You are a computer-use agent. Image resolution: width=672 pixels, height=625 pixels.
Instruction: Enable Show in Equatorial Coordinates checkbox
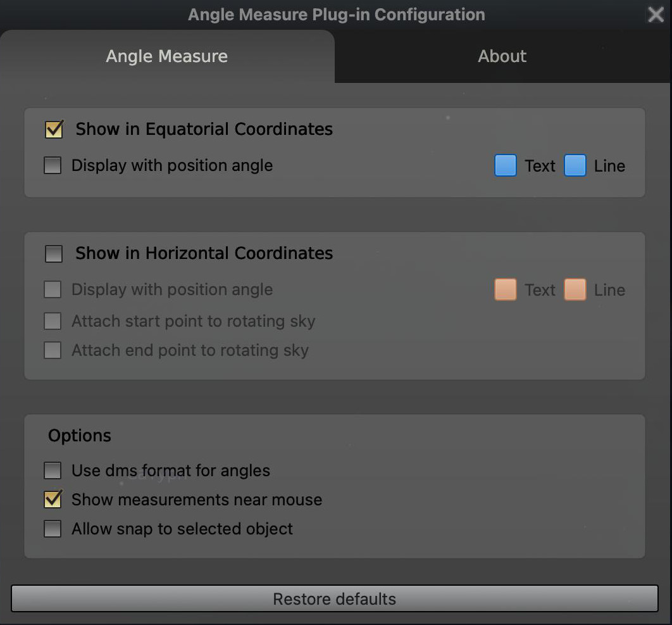(54, 129)
